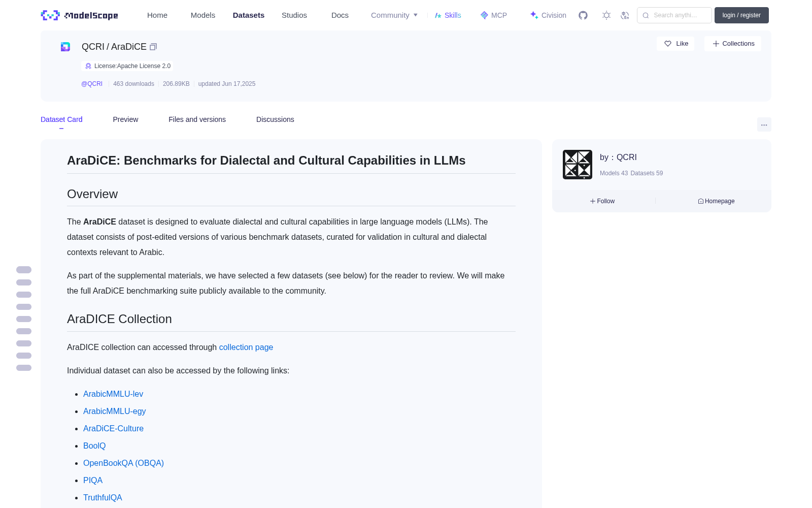Screen dimensions: 812x508
Task: Add dataset to Collections
Action: tap(733, 44)
